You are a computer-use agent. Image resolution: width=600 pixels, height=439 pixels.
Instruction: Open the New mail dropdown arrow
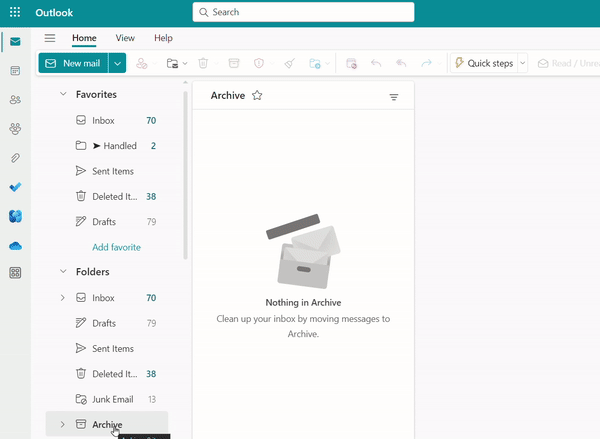(x=118, y=63)
